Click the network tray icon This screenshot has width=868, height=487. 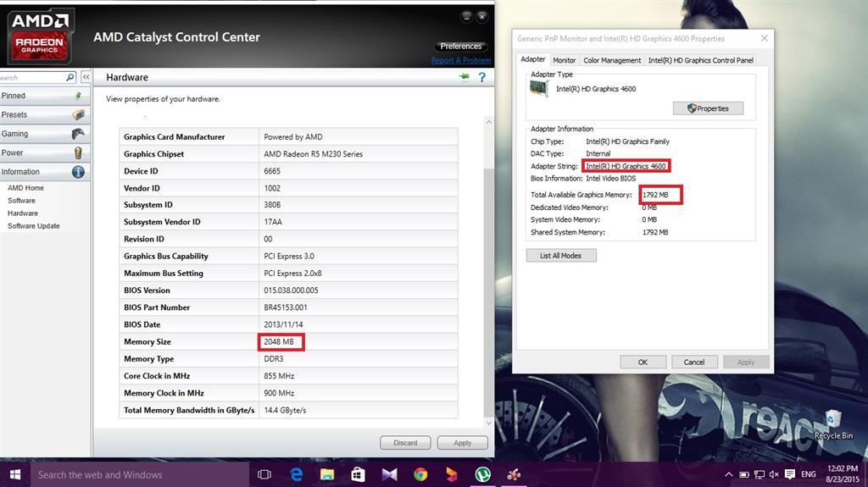(x=759, y=474)
